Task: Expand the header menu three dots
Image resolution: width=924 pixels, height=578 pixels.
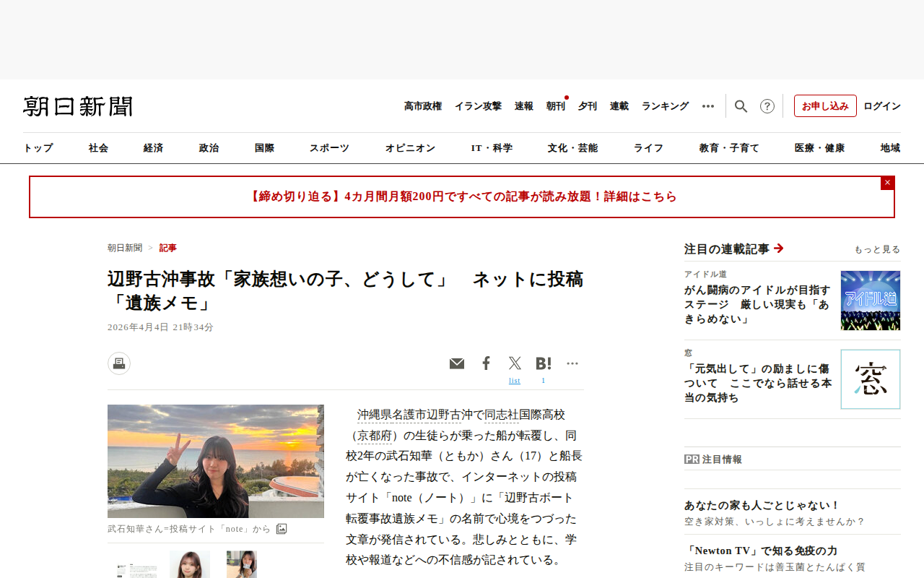Action: coord(708,106)
